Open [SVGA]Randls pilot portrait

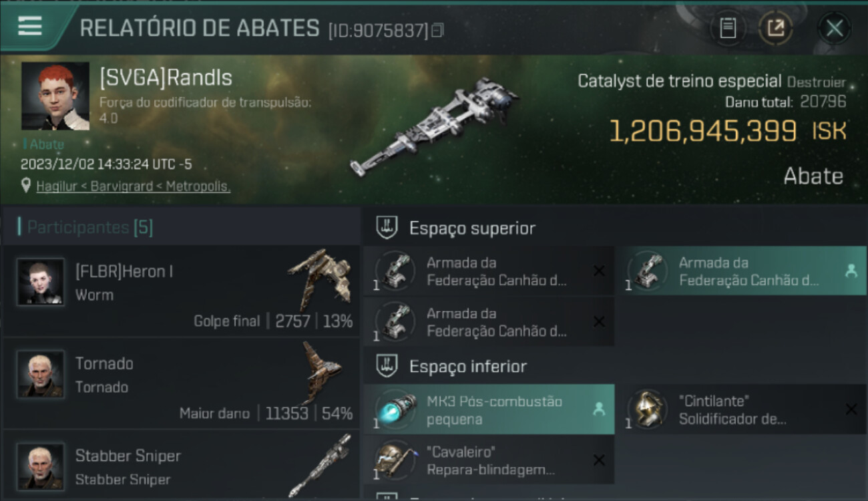point(55,96)
